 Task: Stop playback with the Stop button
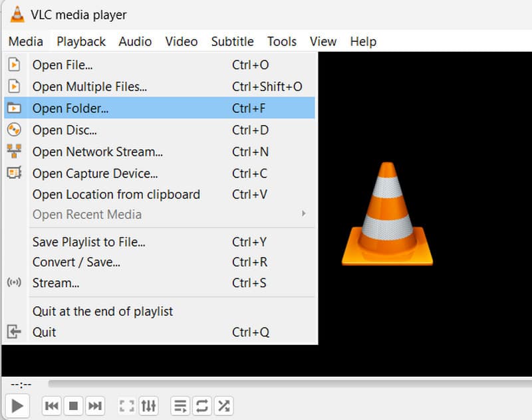coord(73,405)
